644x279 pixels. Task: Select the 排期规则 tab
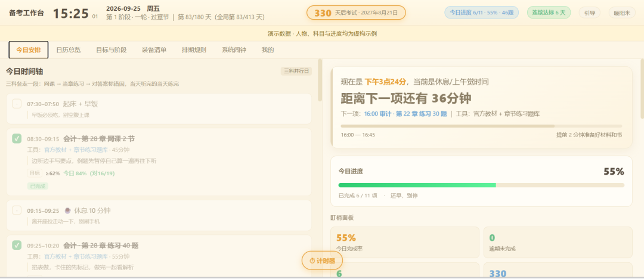(194, 50)
